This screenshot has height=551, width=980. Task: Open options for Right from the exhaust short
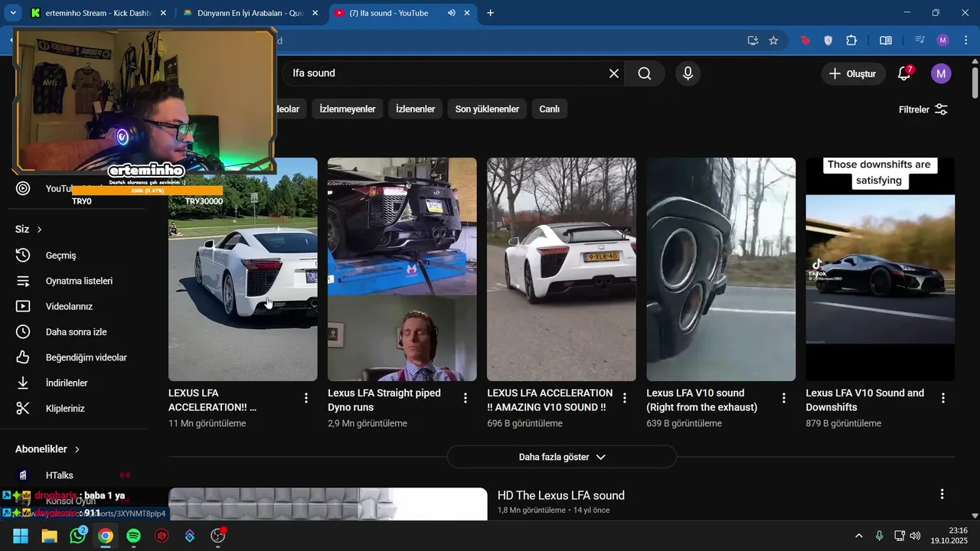(784, 398)
